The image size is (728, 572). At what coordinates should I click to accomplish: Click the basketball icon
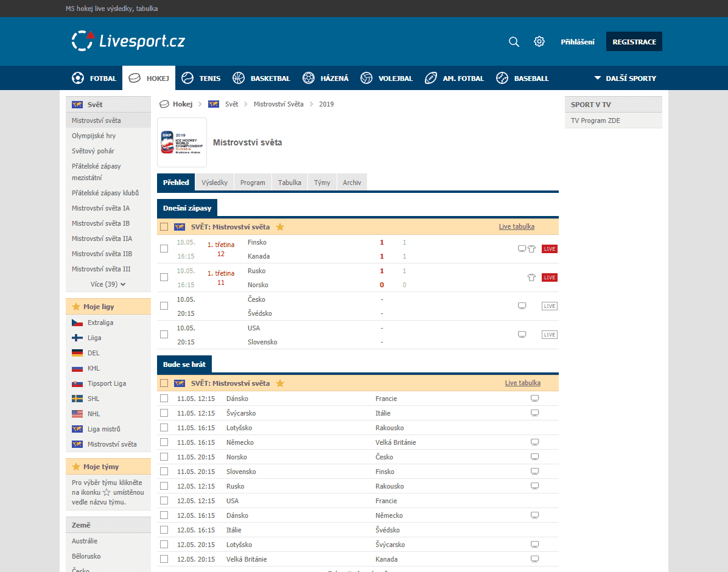point(239,78)
